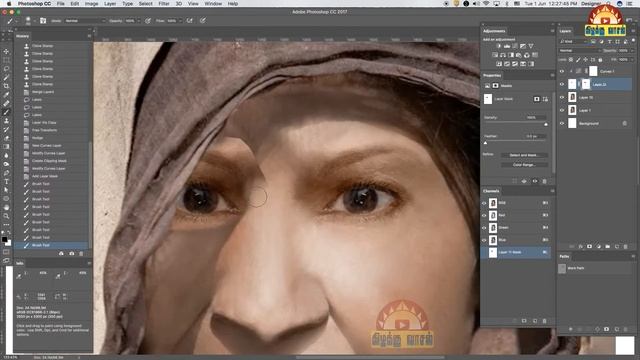Open the Image menu
The image size is (640, 360).
pos(91,4)
